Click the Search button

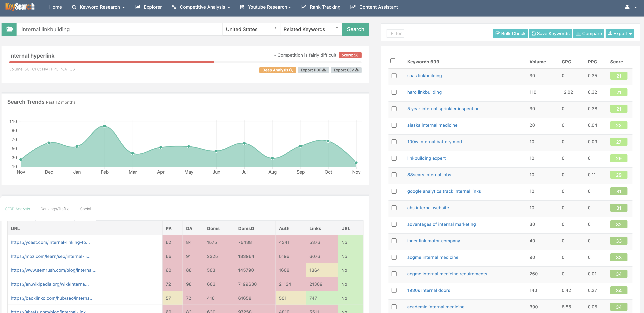coord(355,29)
